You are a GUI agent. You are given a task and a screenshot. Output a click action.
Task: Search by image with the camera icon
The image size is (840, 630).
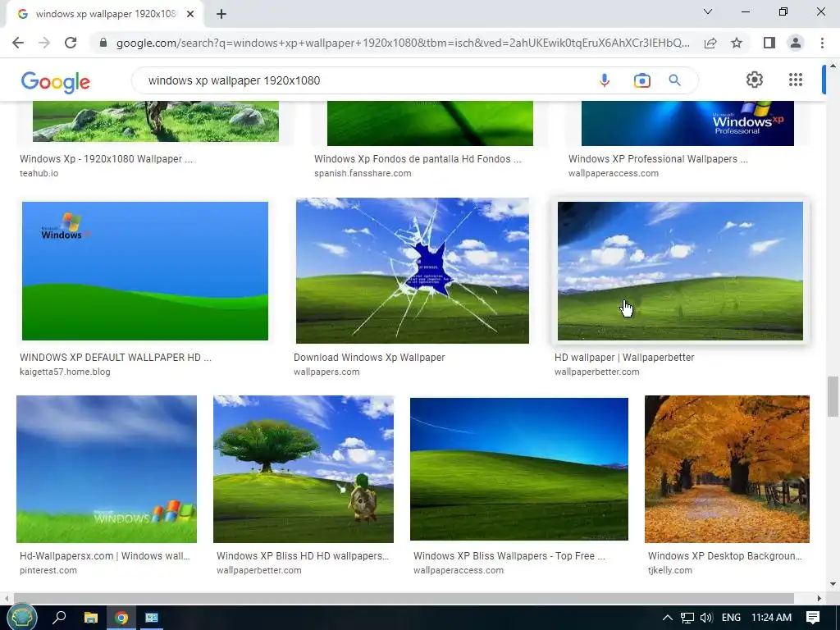[x=641, y=80]
